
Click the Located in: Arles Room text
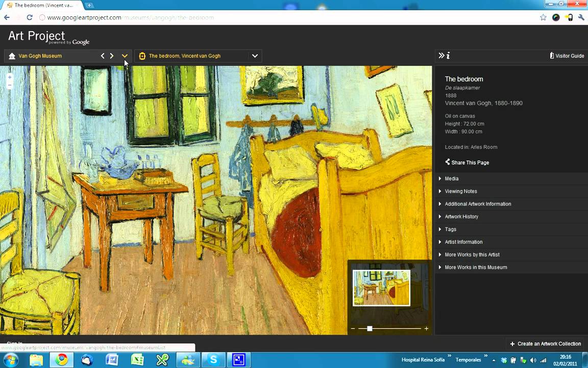pos(471,147)
